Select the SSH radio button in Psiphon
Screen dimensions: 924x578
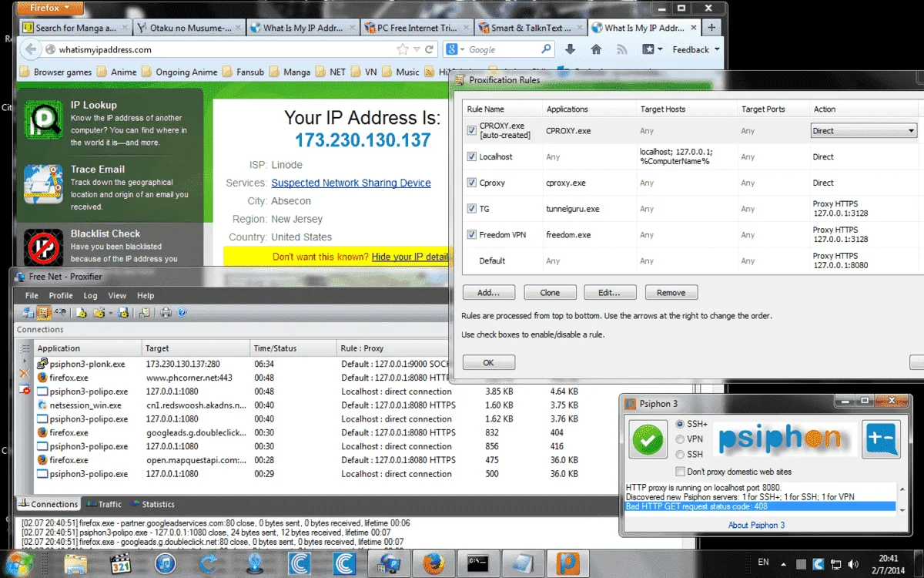coord(680,454)
